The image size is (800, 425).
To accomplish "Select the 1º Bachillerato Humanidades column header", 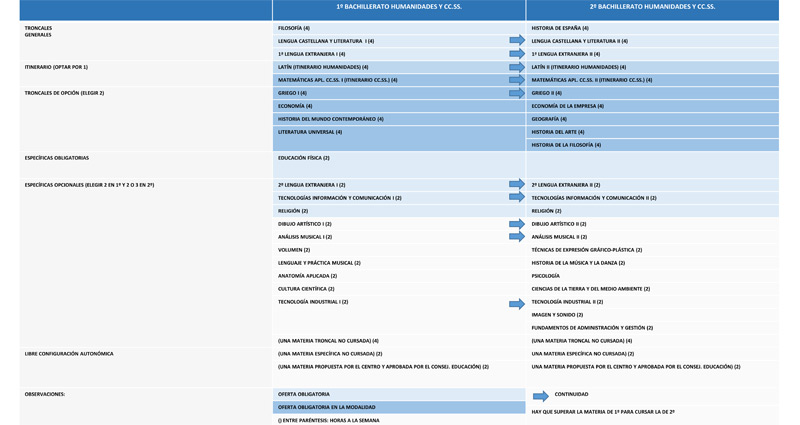I will pos(398,8).
